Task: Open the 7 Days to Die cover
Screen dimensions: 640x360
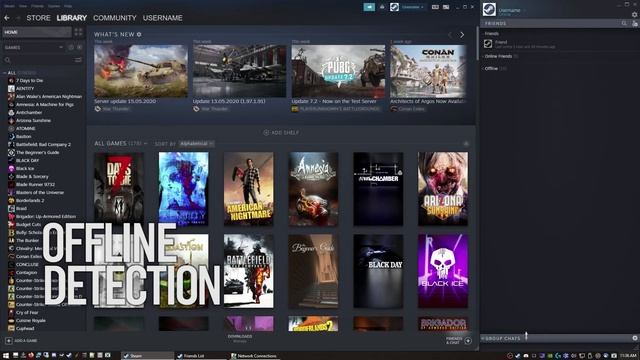Action: [119, 189]
